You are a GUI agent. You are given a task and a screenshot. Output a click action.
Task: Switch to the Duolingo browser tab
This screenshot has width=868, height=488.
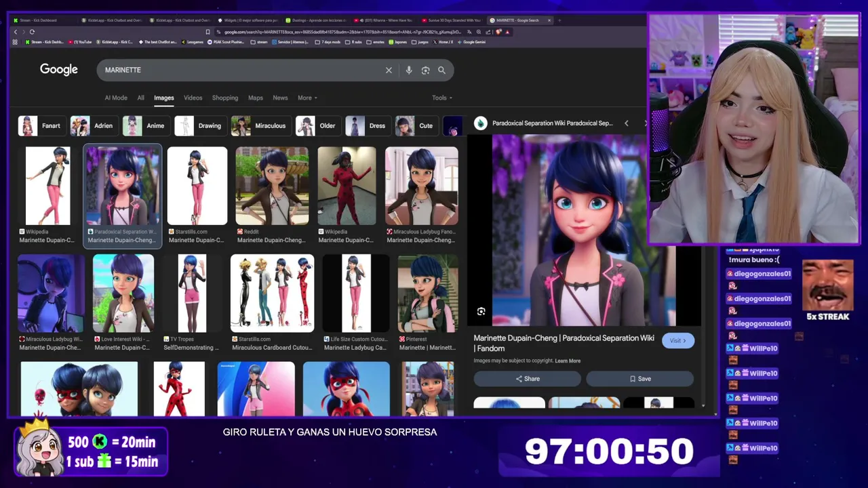(315, 20)
